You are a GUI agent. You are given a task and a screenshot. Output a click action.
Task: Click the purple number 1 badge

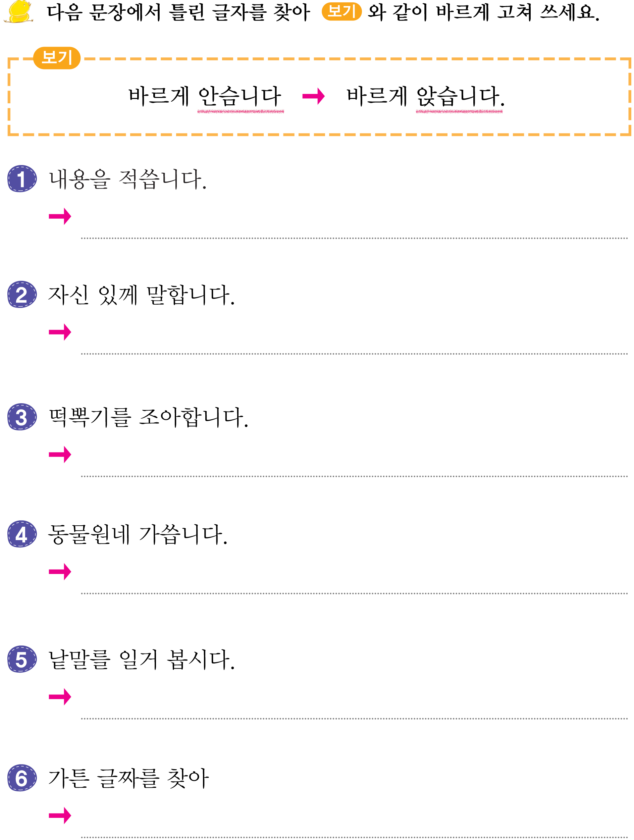coord(22,178)
